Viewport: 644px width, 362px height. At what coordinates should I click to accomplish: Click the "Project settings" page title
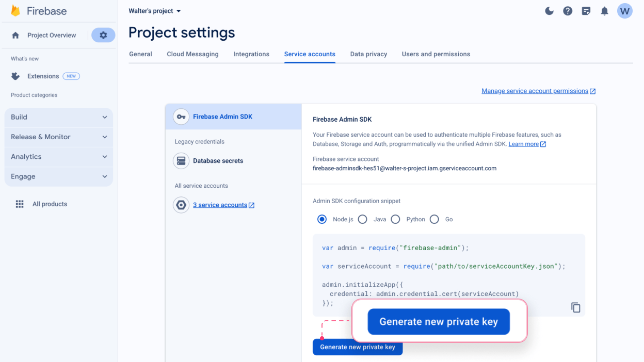(182, 32)
